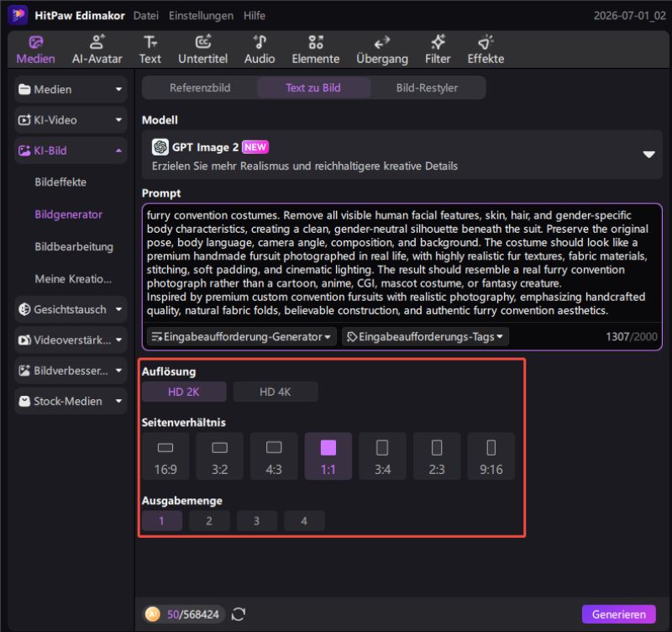
Task: Open the Medien toolbar tab
Action: click(x=35, y=50)
